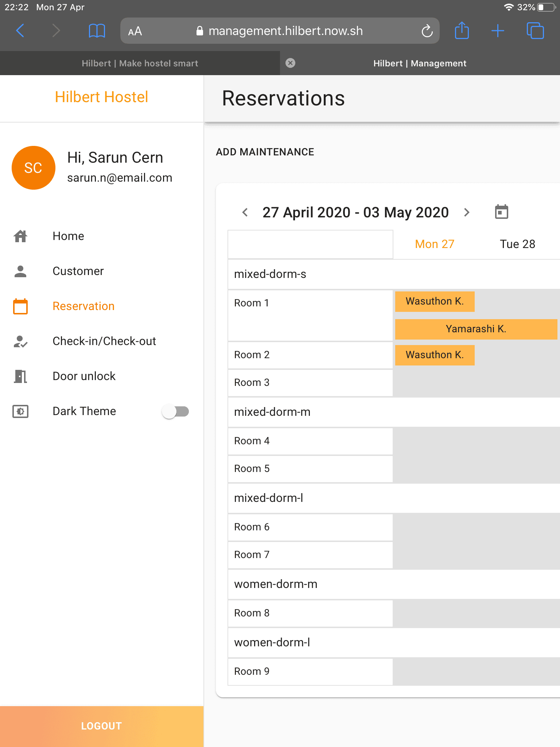Tap the Safari back arrow
Viewport: 560px width, 747px height.
20,31
